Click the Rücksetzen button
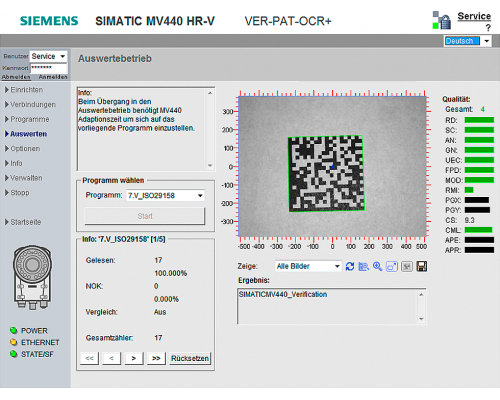Viewport: 500px width, 400px height. (x=190, y=358)
